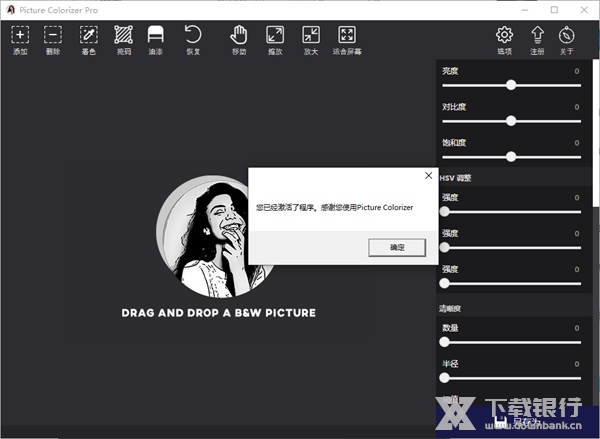
Task: Click the 放大 (Enlarge) icon
Action: (x=310, y=36)
